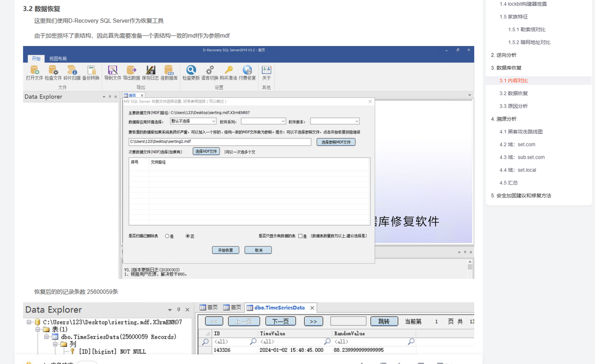Click the 下一页 next page button

pos(280,321)
